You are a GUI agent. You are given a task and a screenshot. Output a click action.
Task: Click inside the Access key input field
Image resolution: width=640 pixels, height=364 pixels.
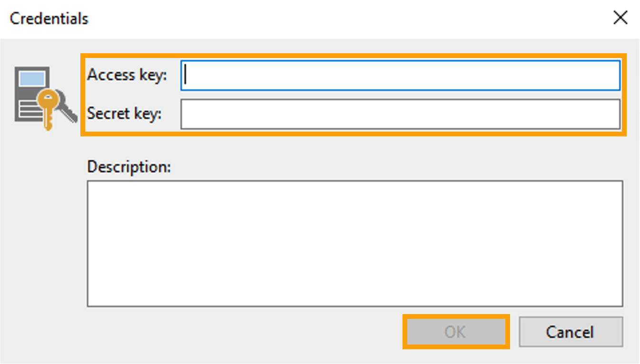(400, 75)
